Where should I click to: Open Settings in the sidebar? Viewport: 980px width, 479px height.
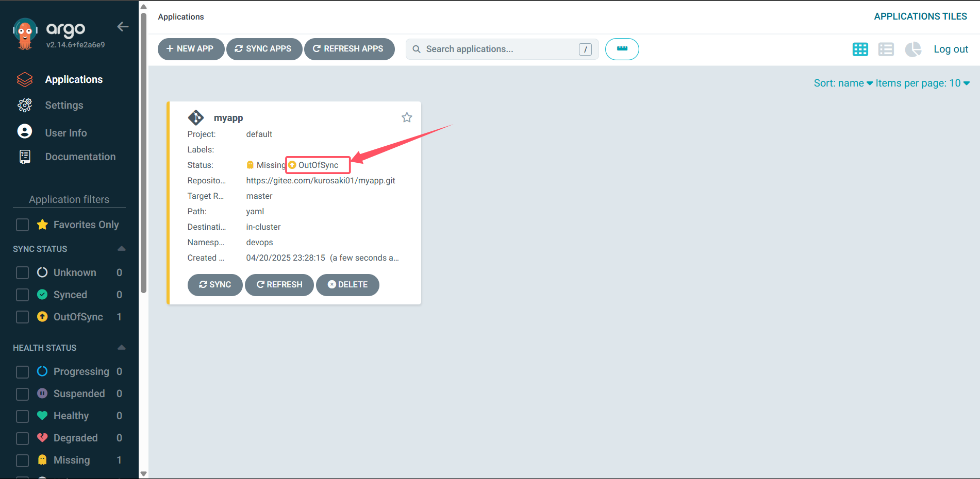[x=64, y=105]
